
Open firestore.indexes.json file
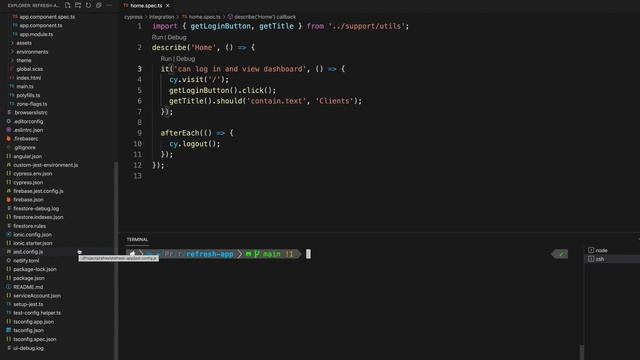(x=38, y=217)
